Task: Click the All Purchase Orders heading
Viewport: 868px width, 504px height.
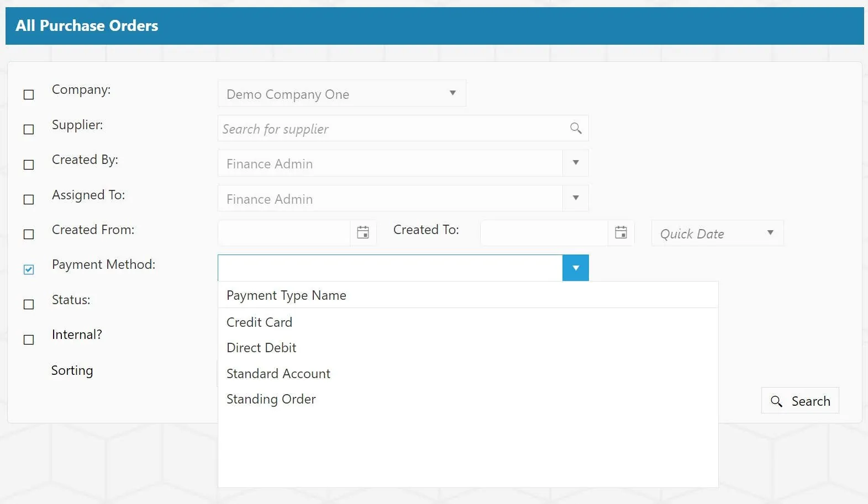Action: pos(87,26)
